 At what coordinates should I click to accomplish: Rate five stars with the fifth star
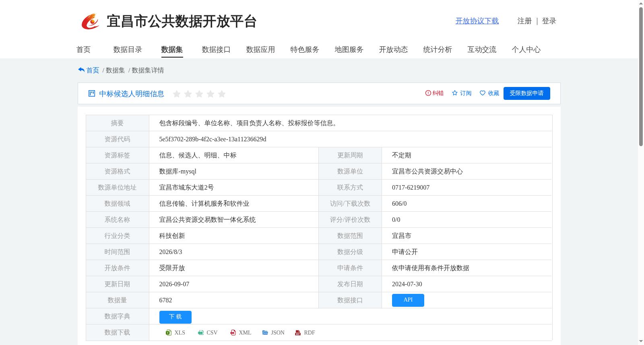point(221,94)
